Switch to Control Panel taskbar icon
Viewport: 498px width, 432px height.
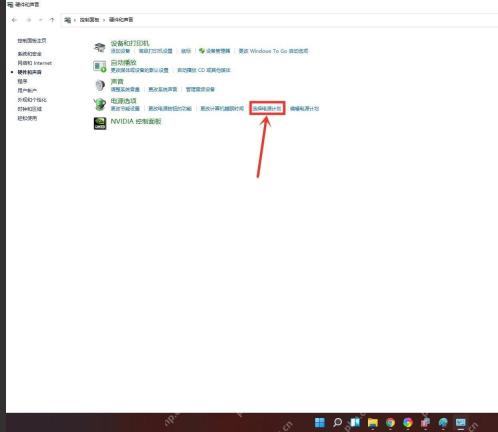coord(461,423)
